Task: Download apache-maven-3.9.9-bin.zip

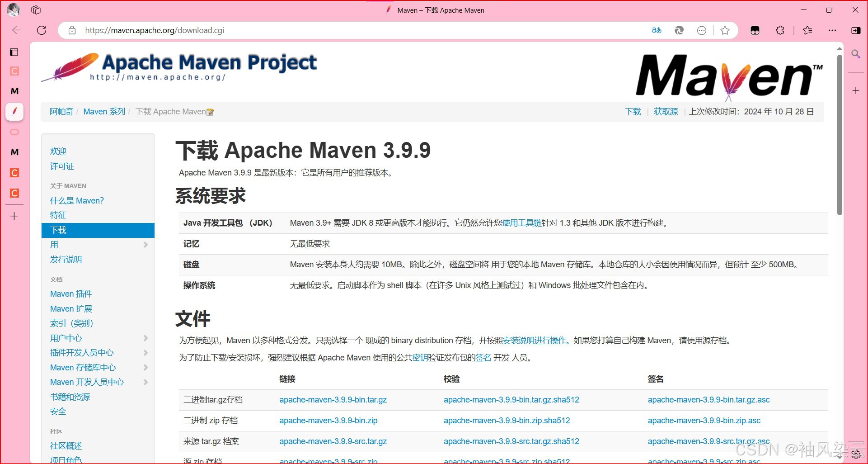Action: pyautogui.click(x=328, y=421)
